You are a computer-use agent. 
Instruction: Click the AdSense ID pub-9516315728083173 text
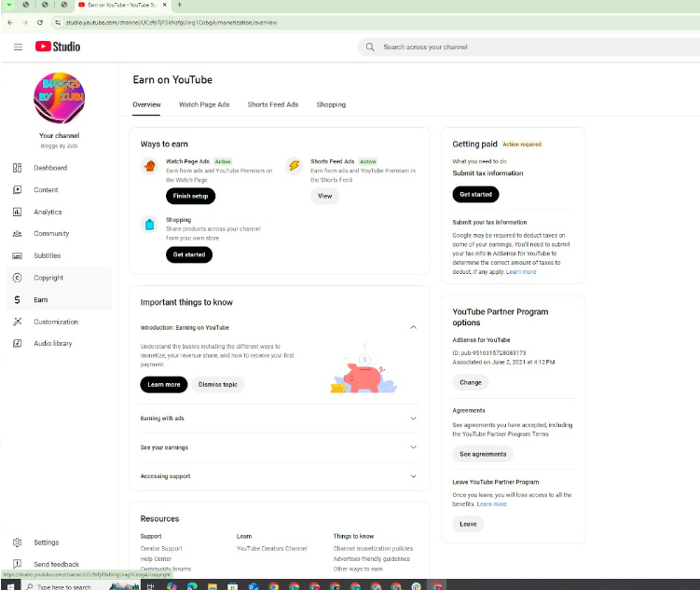[489, 353]
